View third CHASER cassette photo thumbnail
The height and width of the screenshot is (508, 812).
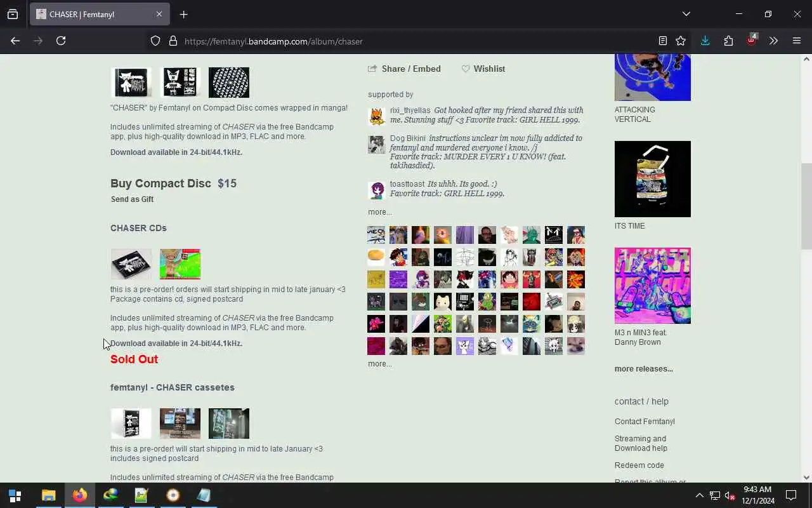click(x=229, y=424)
